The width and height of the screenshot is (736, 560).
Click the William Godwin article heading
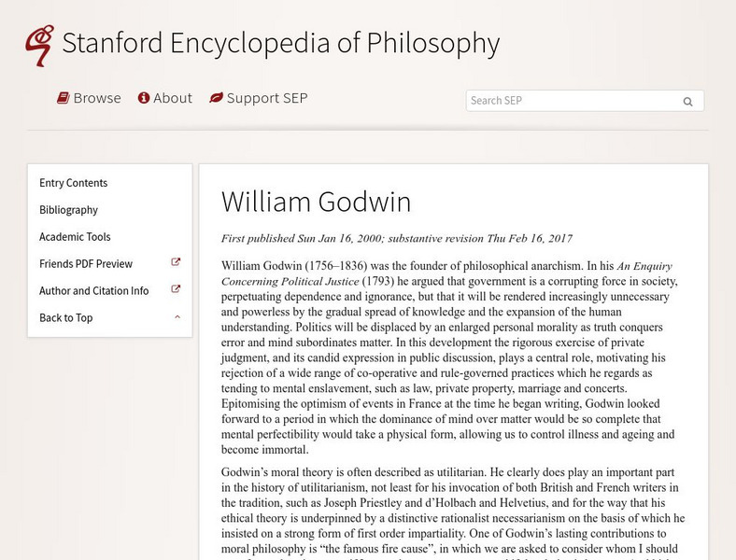click(316, 202)
